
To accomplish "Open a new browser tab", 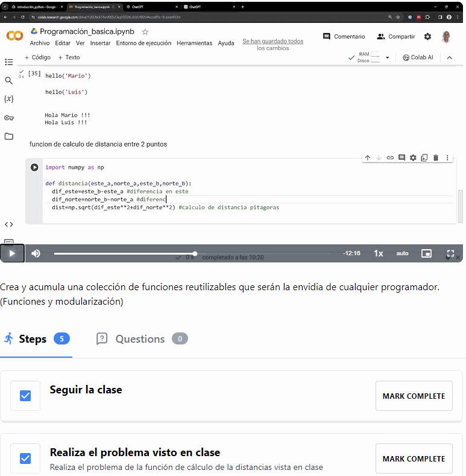I will tap(242, 7).
